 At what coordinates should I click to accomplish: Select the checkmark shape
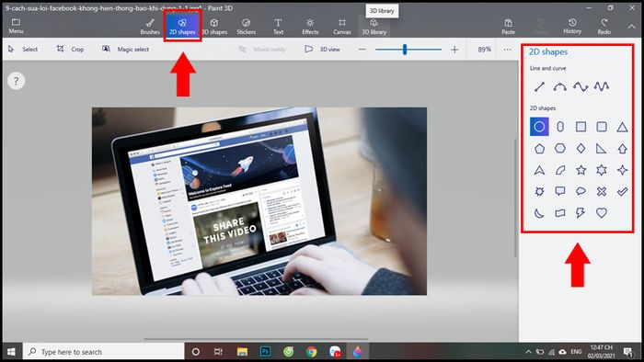622,191
